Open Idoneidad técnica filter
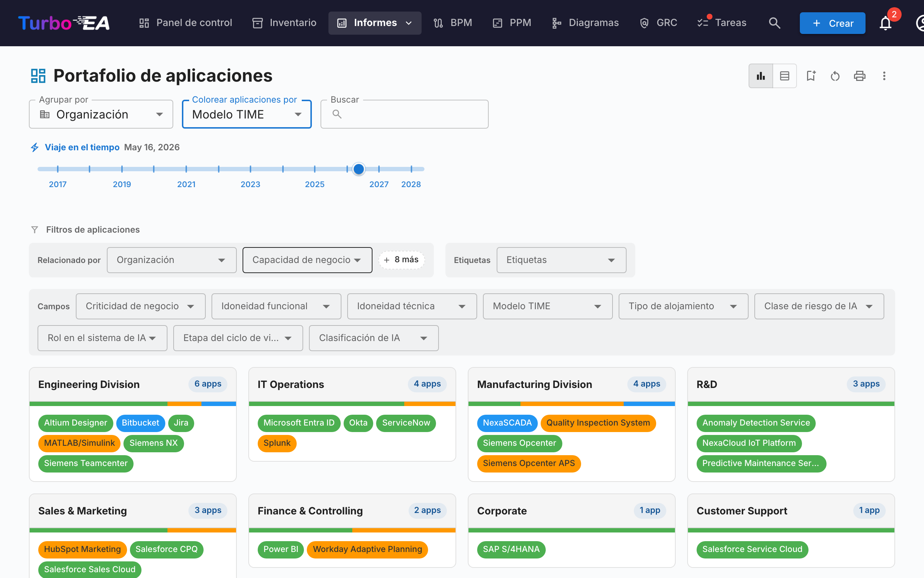This screenshot has width=924, height=578. click(411, 306)
